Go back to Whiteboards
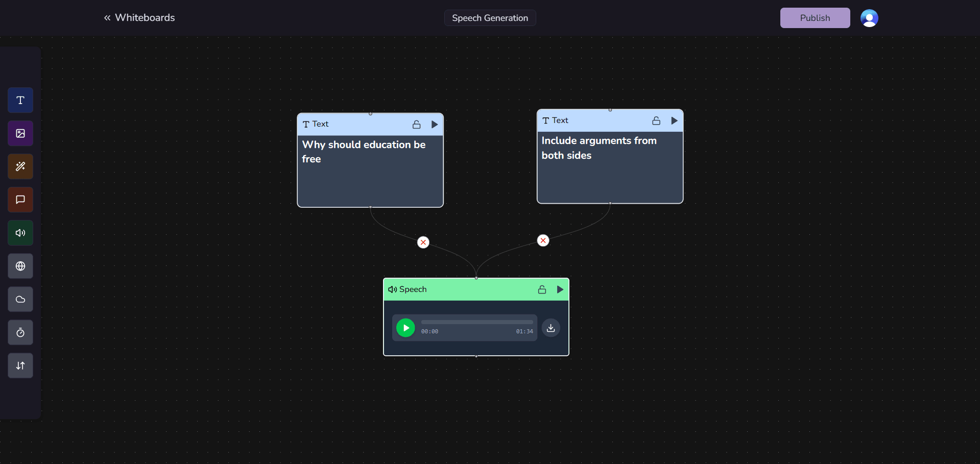Screen dimensions: 980x464 pyautogui.click(x=139, y=18)
